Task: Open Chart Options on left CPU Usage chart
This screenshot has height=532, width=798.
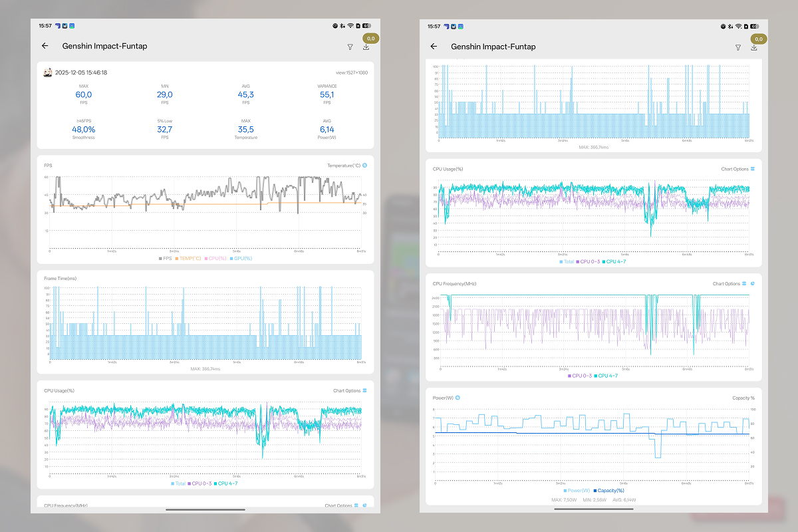Action: (x=350, y=390)
